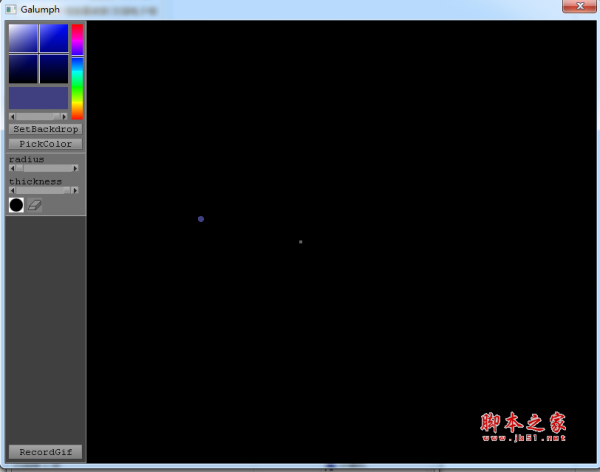Click the thickness slider track

coord(44,190)
